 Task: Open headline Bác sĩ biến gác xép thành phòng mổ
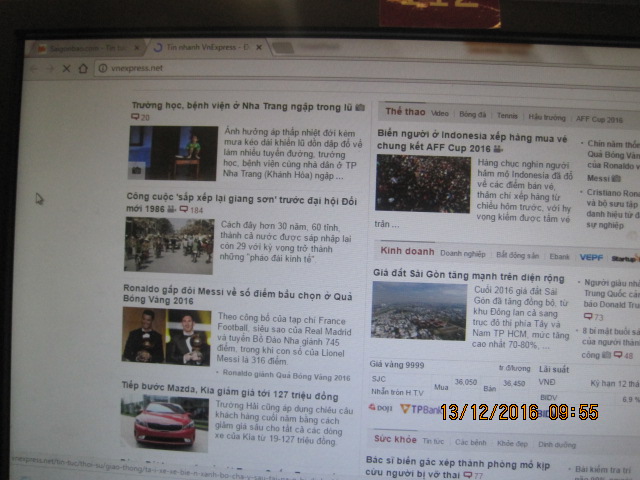[457, 467]
